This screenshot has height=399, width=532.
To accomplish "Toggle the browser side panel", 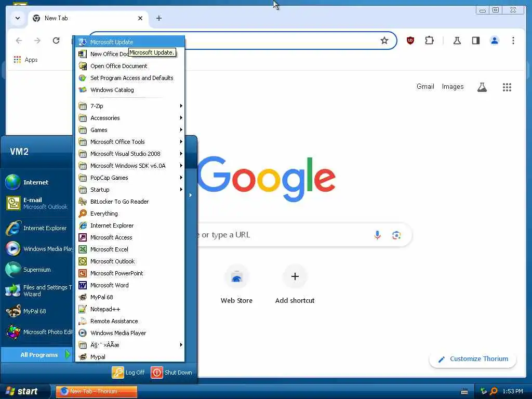I will pos(476,41).
